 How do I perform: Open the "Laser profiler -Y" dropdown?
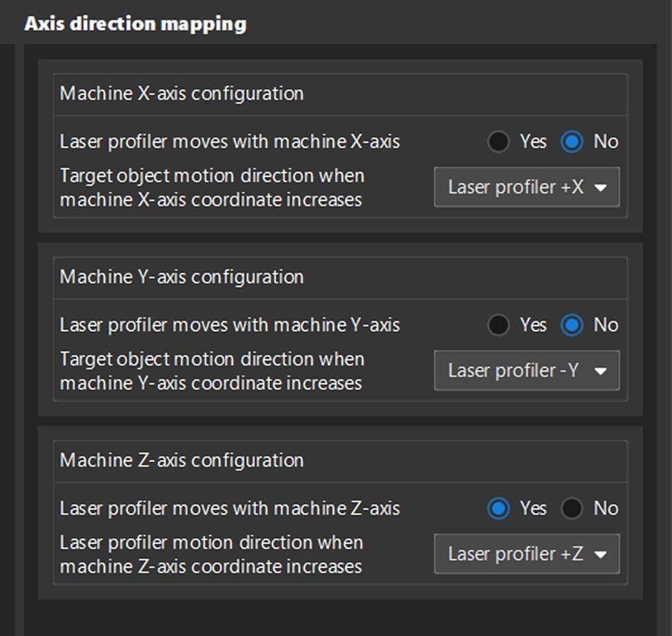click(526, 371)
